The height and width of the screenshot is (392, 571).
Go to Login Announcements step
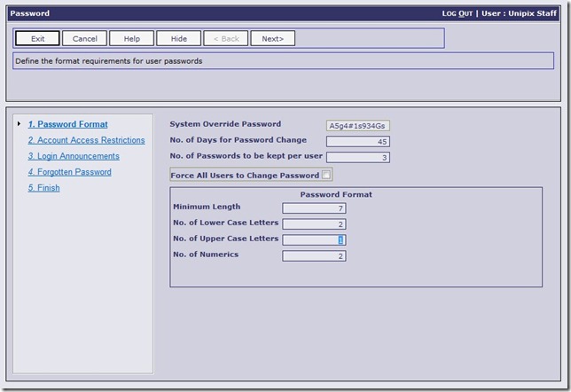pos(74,157)
